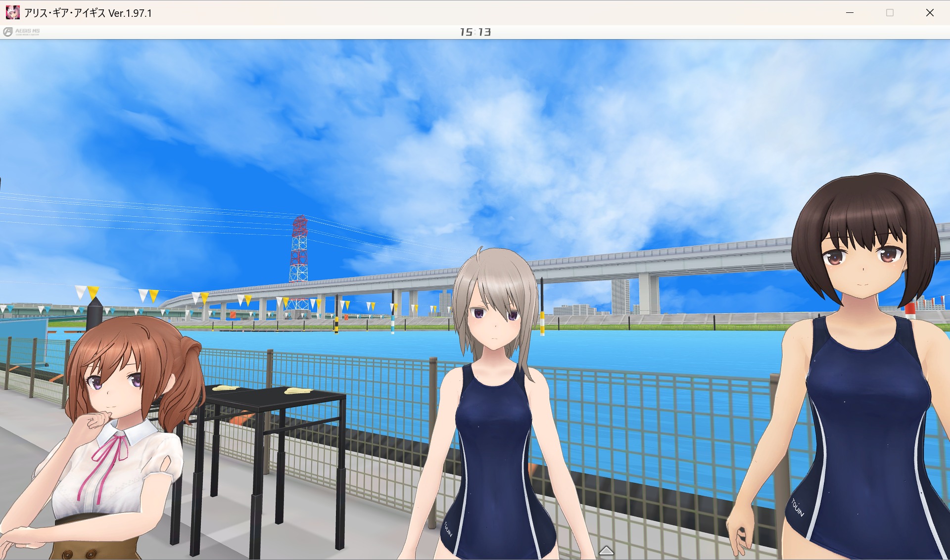Screen dimensions: 950x560
Task: Click the red and white transmission tower
Action: [x=299, y=252]
